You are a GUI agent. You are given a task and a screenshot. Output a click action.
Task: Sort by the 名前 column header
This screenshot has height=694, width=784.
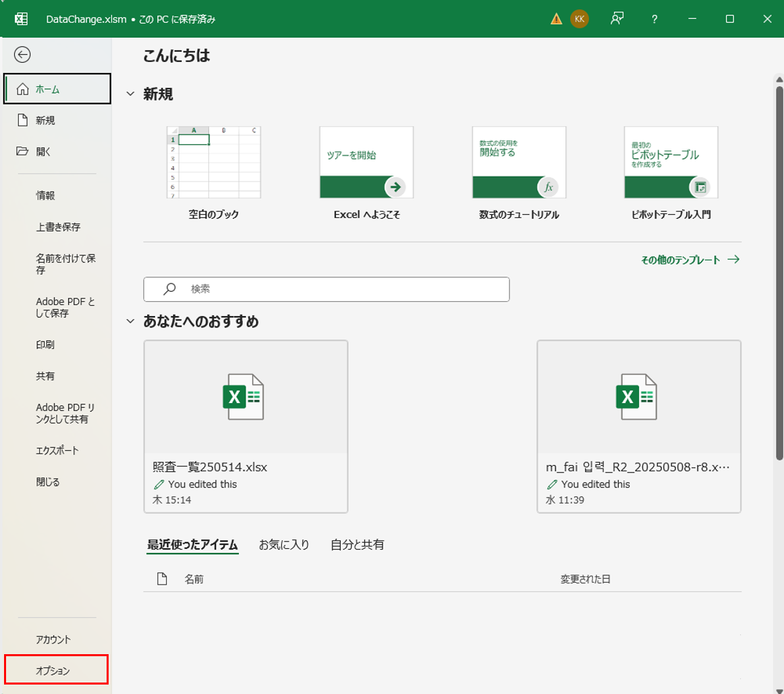pyautogui.click(x=194, y=579)
